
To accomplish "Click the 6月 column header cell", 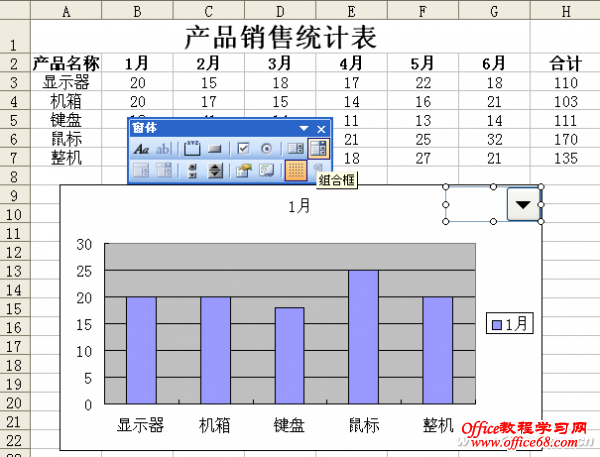I will click(494, 64).
